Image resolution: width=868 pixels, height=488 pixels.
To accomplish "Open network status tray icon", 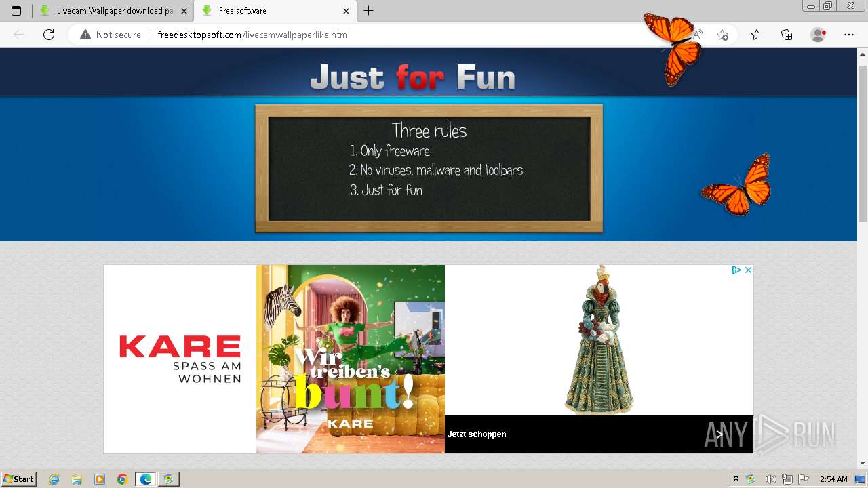I will [x=787, y=479].
